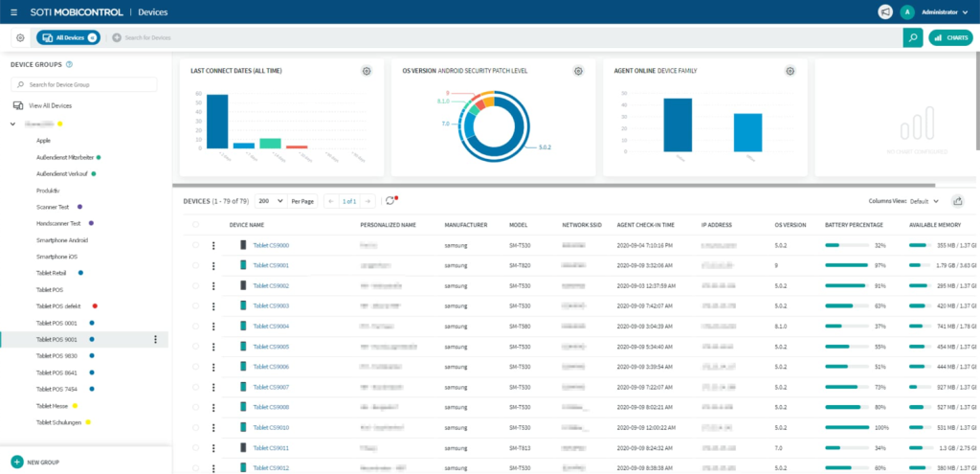Sort by Agent Check-In Time column
Screen dimensions: 980x474
[x=646, y=224]
